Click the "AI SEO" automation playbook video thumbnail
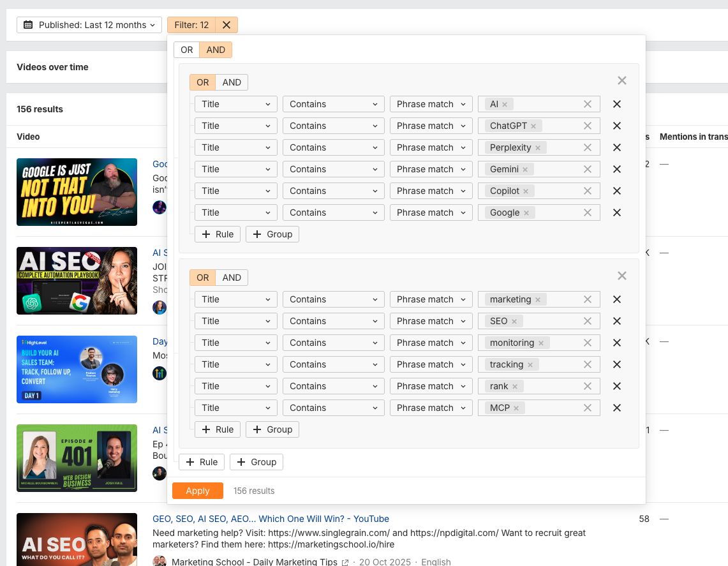The width and height of the screenshot is (728, 566). point(77,281)
